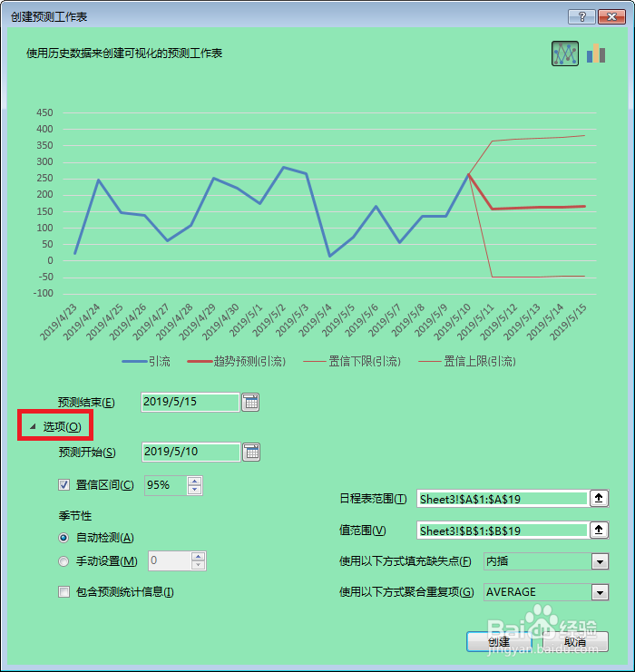The image size is (635, 672).
Task: Open calendar picker for 预测开始 date
Action: tap(251, 453)
